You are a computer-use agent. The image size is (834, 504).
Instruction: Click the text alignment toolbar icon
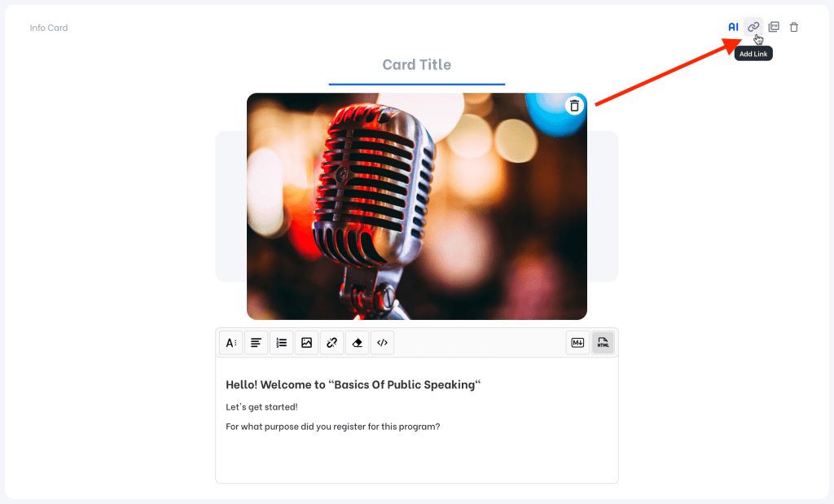[x=257, y=343]
